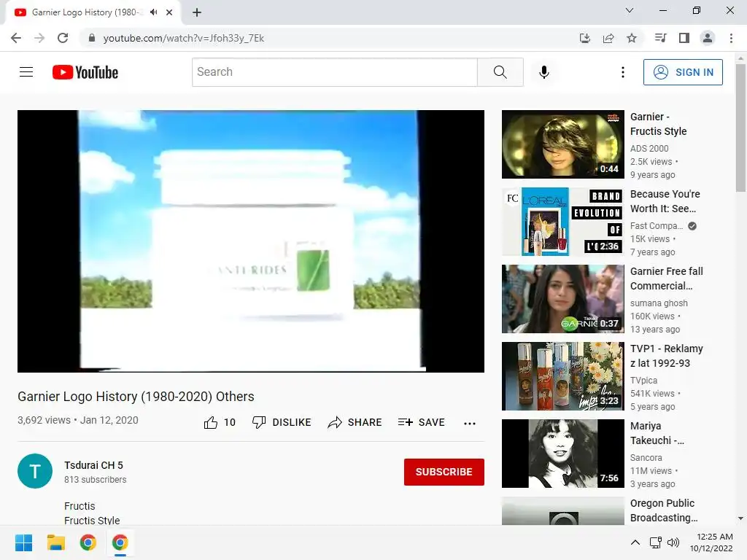Open Oregon Public Broadcasting video title
The width and height of the screenshot is (747, 560).
point(664,510)
